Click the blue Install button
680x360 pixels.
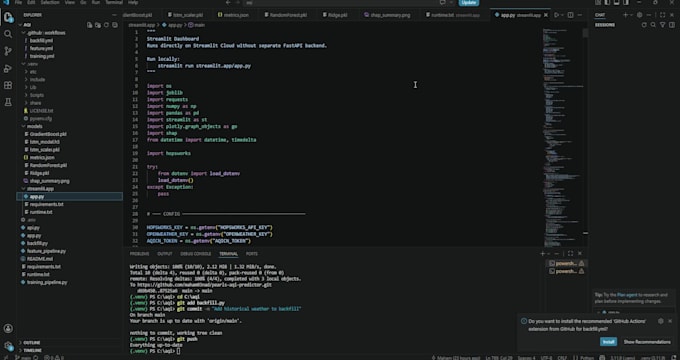pos(608,342)
